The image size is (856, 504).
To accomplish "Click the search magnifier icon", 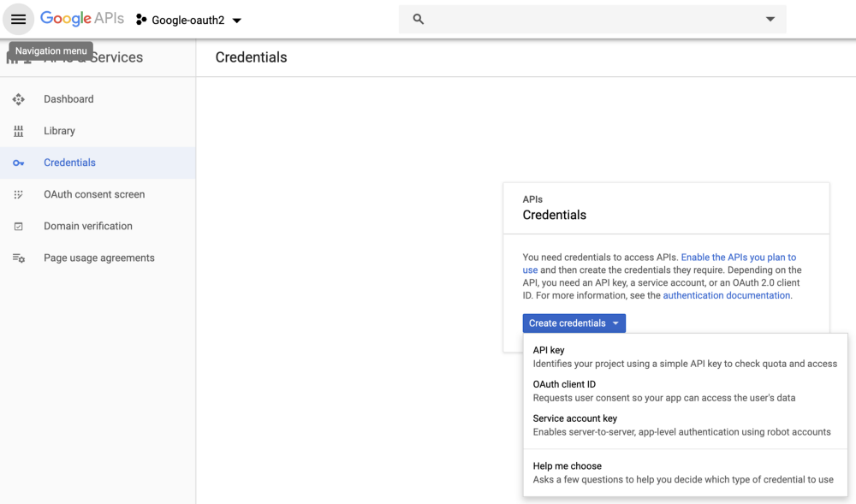I will (419, 19).
